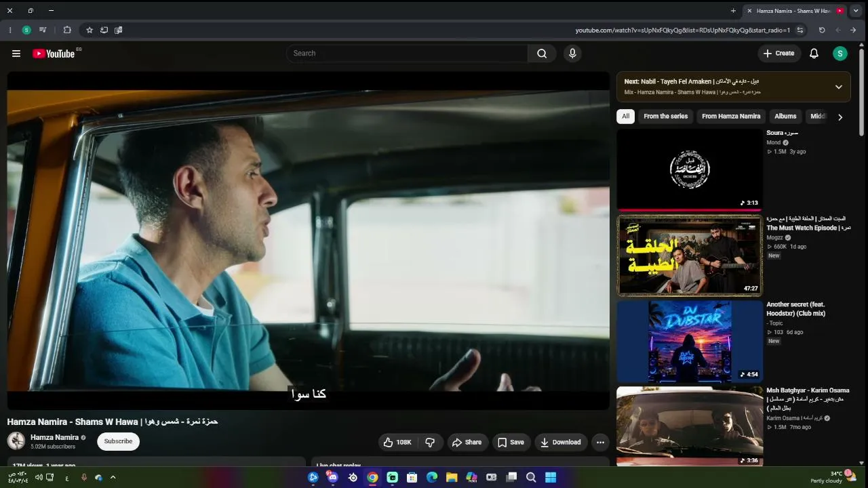Select the From the series chip
The width and height of the screenshot is (868, 488).
665,117
